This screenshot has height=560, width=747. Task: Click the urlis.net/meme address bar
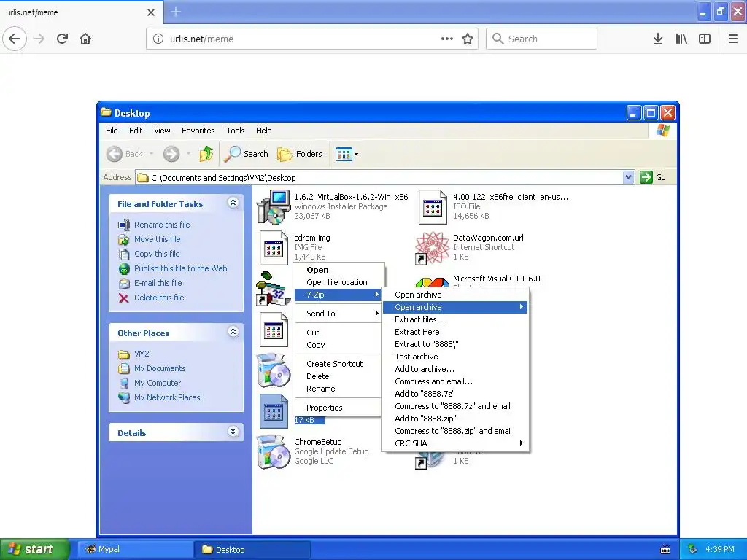tap(312, 39)
